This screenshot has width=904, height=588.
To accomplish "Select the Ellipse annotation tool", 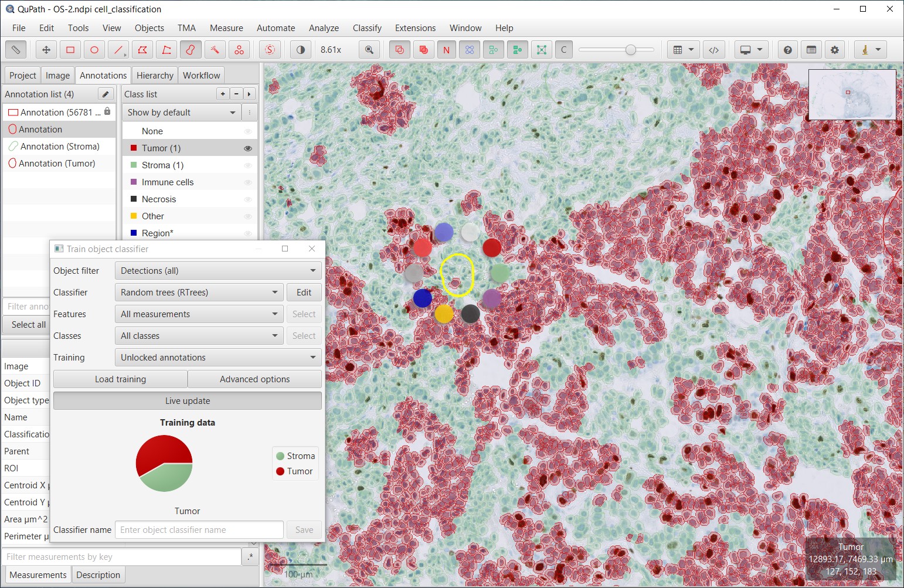I will coord(94,50).
